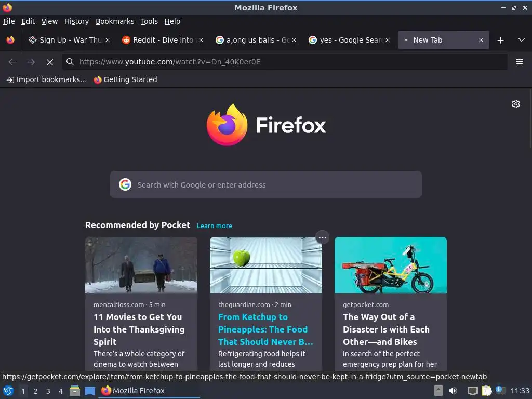Screen dimensions: 532x399
Task: Click Import bookmarks in the bookmarks toolbar
Action: 47,79
